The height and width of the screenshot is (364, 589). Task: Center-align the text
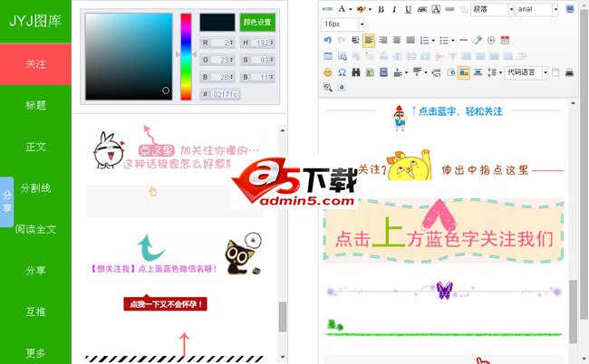[x=397, y=40]
